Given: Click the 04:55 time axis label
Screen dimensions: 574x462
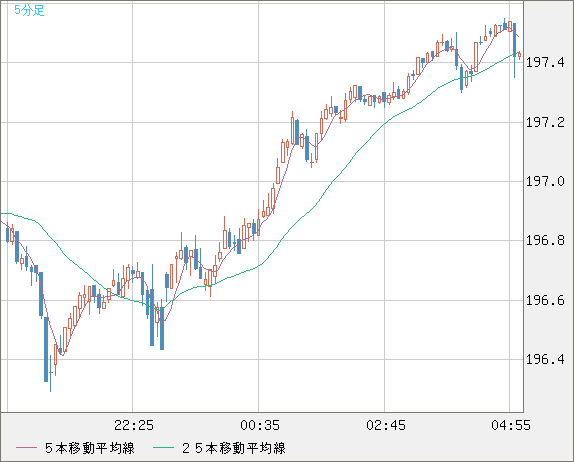Looking at the screenshot, I should tap(511, 425).
